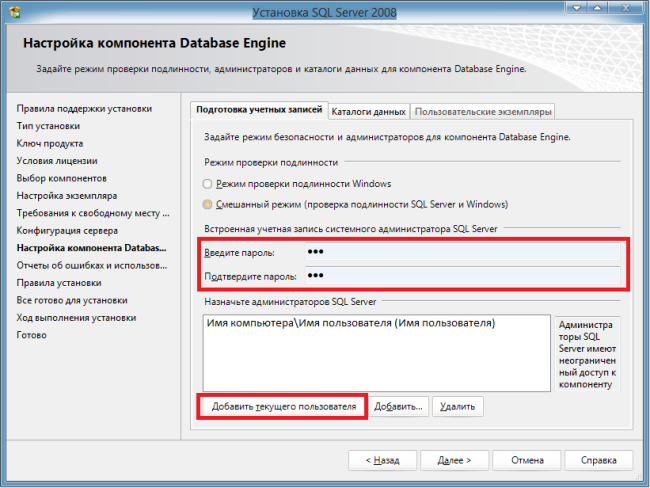Click the Тип установки step
The height and width of the screenshot is (488, 650).
[x=48, y=126]
